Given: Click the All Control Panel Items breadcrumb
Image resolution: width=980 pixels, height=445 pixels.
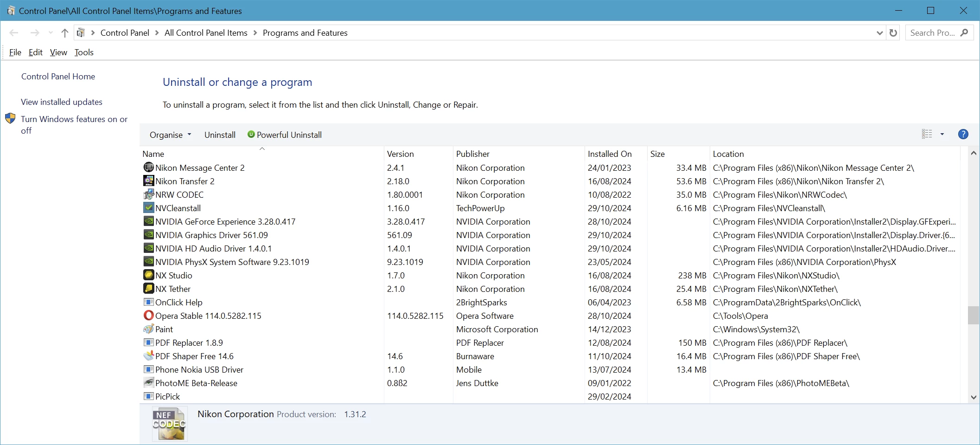Looking at the screenshot, I should tap(206, 33).
